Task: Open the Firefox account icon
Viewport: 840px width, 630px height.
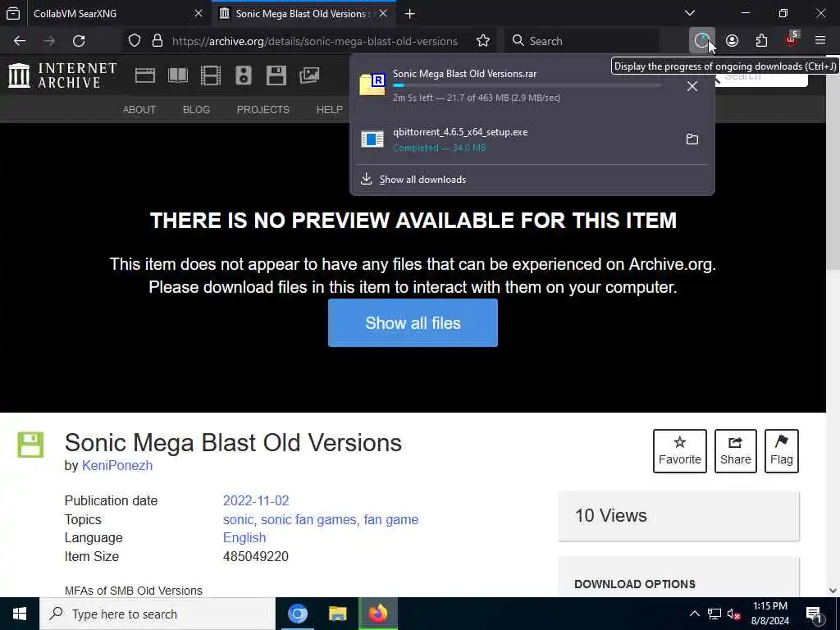Action: [x=733, y=41]
